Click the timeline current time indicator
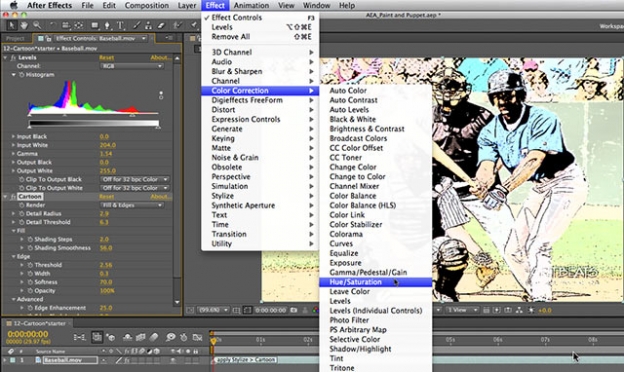 click(x=213, y=341)
